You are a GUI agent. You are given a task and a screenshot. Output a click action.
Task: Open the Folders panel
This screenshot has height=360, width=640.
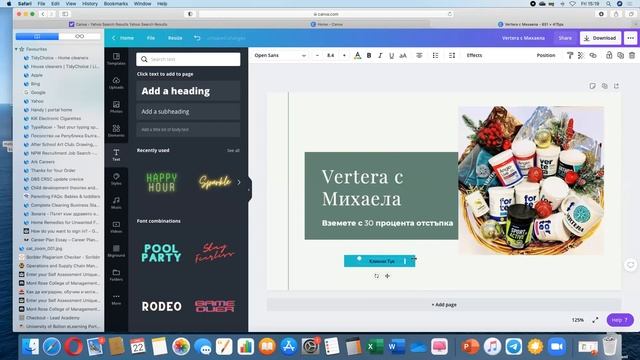coord(116,275)
